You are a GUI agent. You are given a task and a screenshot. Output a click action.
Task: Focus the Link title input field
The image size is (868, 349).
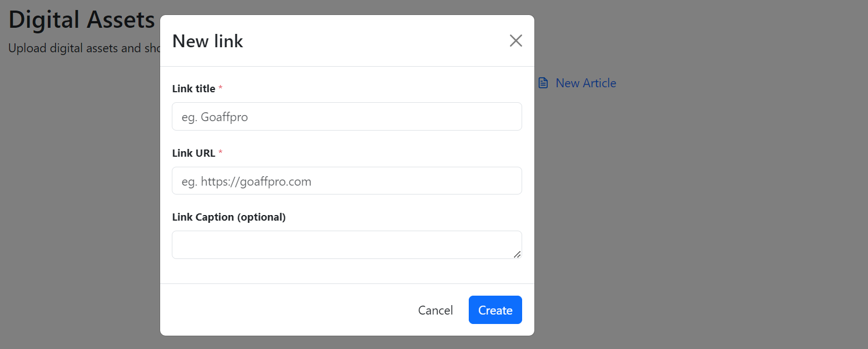pos(346,117)
